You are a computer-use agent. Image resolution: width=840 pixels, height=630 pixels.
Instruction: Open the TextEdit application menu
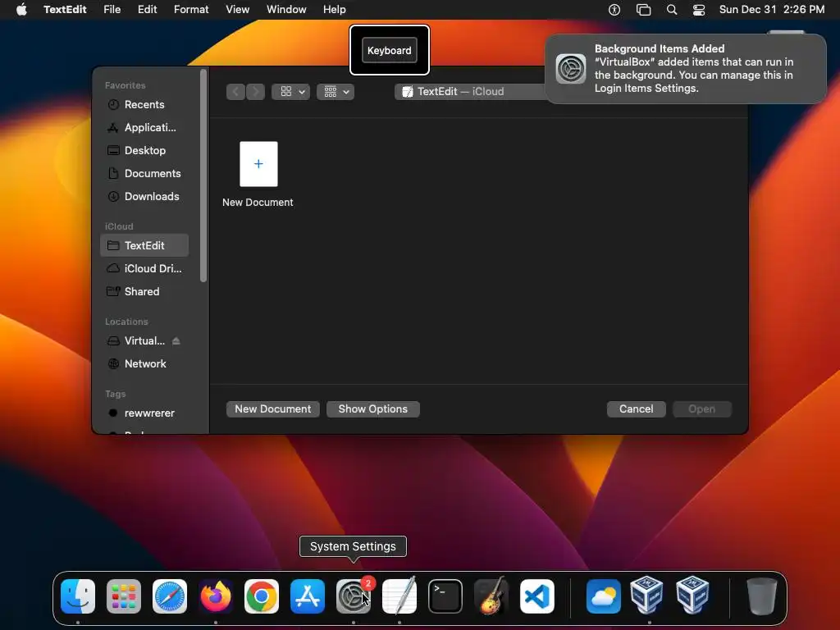pos(65,9)
